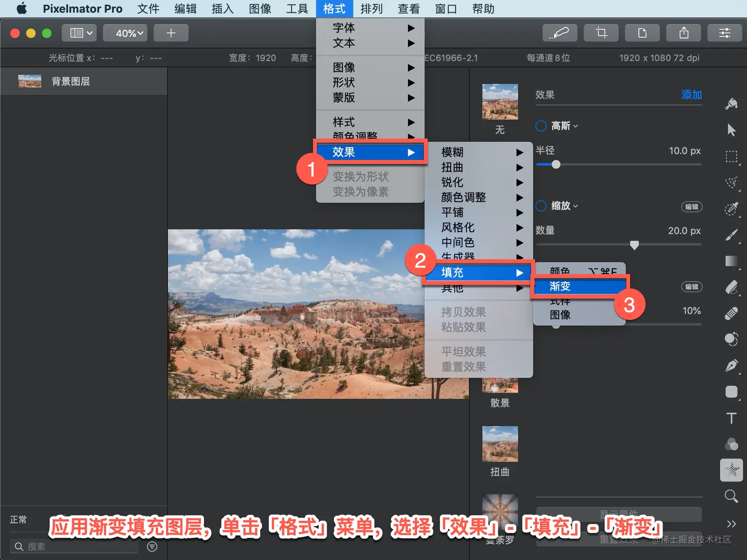The width and height of the screenshot is (747, 560).
Task: Click the Crop toolbar button
Action: (x=601, y=33)
